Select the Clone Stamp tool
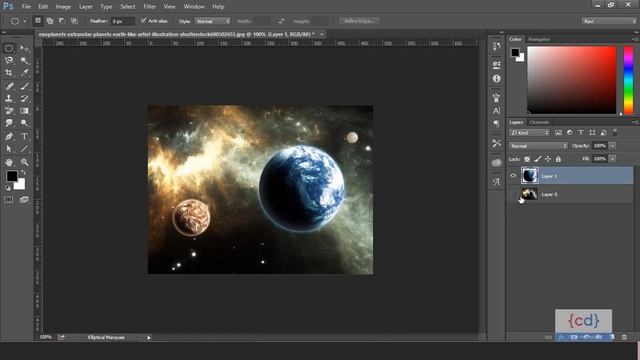640x360 pixels. click(9, 98)
